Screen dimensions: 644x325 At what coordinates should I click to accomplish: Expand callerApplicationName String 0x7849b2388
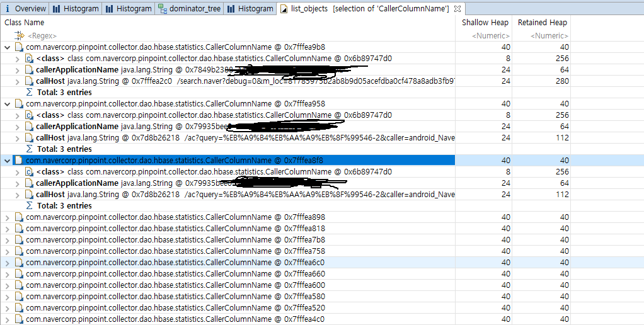(17, 70)
